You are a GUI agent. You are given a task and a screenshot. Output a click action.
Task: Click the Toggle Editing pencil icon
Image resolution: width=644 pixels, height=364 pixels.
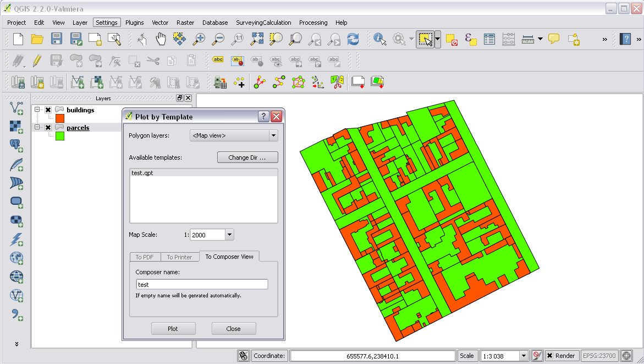pos(37,60)
